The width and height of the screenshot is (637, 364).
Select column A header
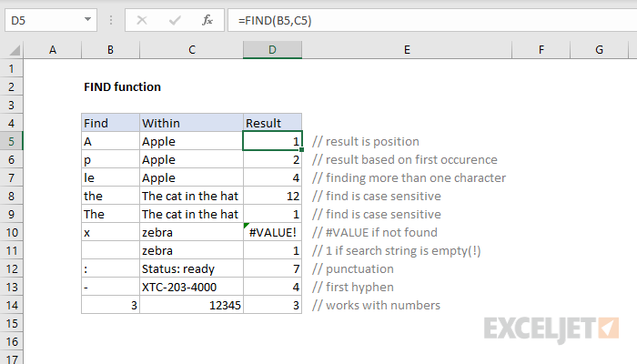[53, 50]
